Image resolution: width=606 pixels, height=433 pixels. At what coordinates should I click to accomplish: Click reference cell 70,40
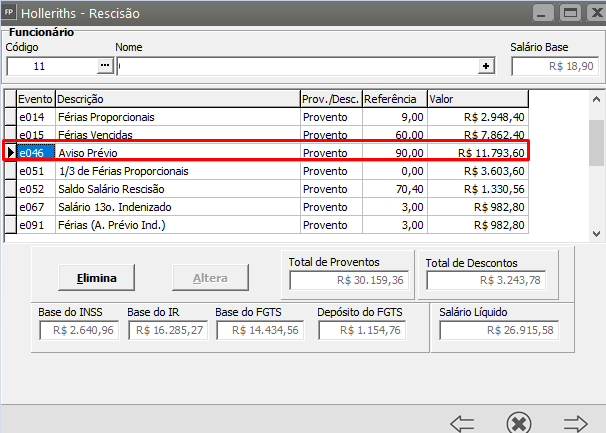(395, 189)
